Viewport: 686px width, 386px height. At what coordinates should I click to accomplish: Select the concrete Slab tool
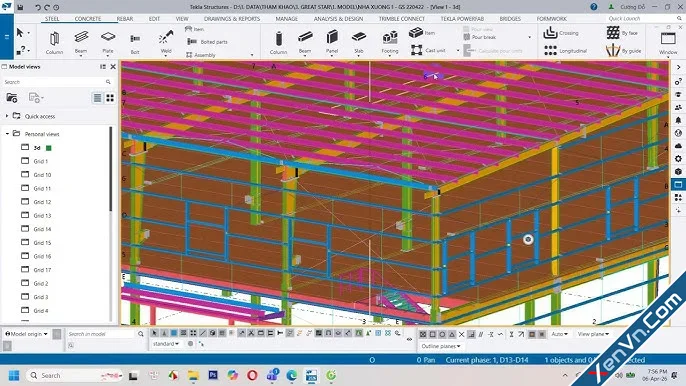click(359, 42)
